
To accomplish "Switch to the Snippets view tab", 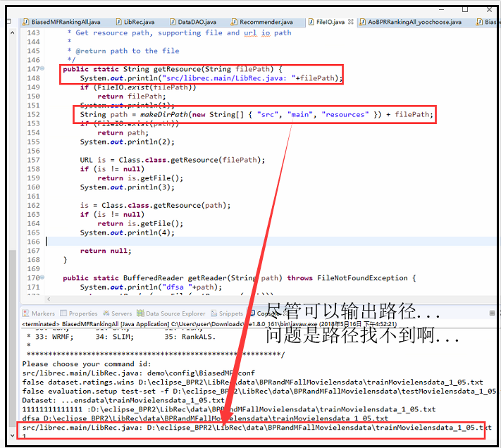I will click(x=227, y=313).
